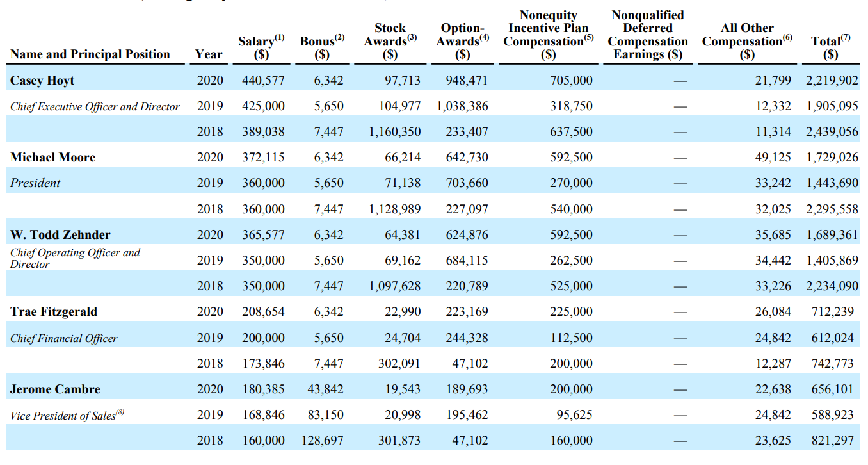868x465 pixels.
Task: Click Chief Executive Officer and Director title
Action: 95,107
